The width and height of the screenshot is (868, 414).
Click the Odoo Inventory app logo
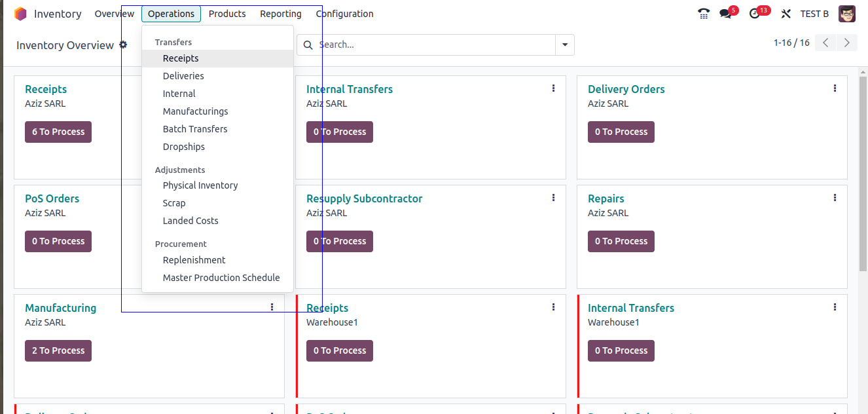[20, 14]
